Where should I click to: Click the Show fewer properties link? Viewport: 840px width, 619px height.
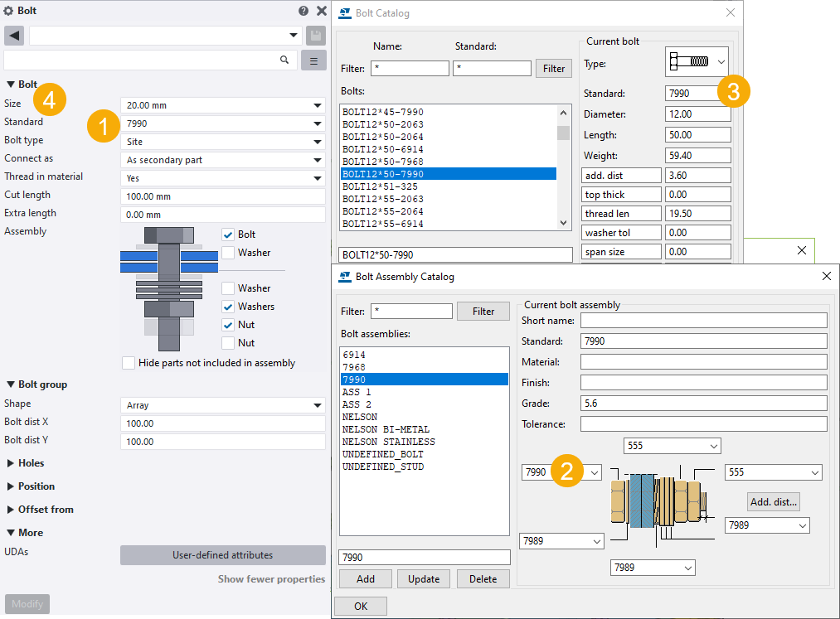coord(271,579)
